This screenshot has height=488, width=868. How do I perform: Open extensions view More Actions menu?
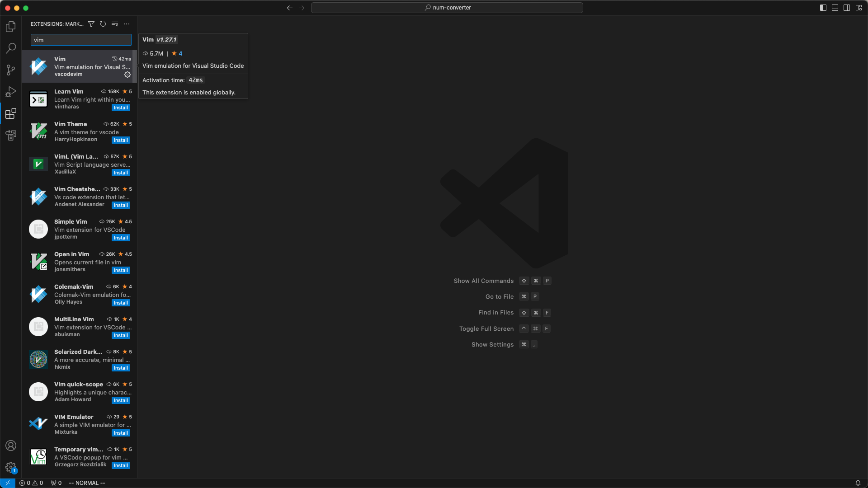tap(127, 24)
